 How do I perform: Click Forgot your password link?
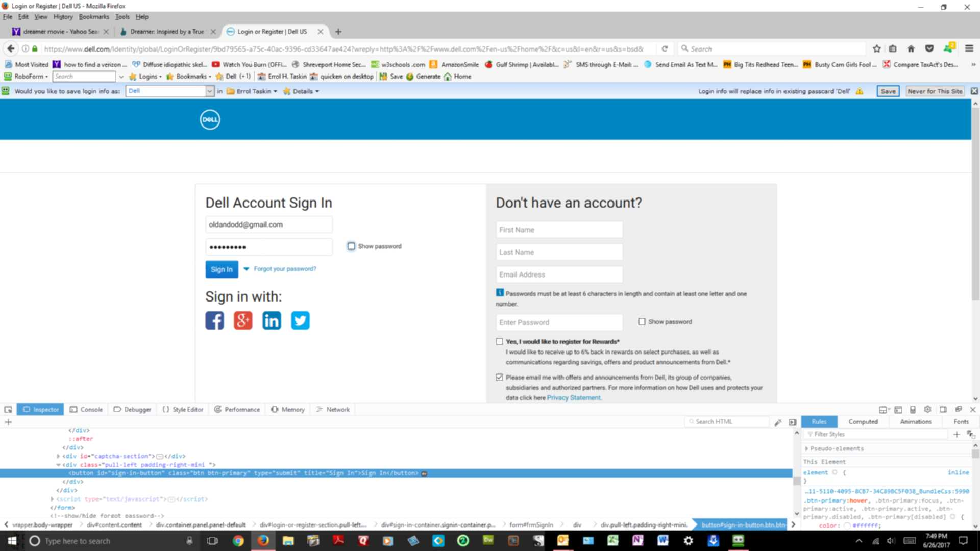click(285, 269)
